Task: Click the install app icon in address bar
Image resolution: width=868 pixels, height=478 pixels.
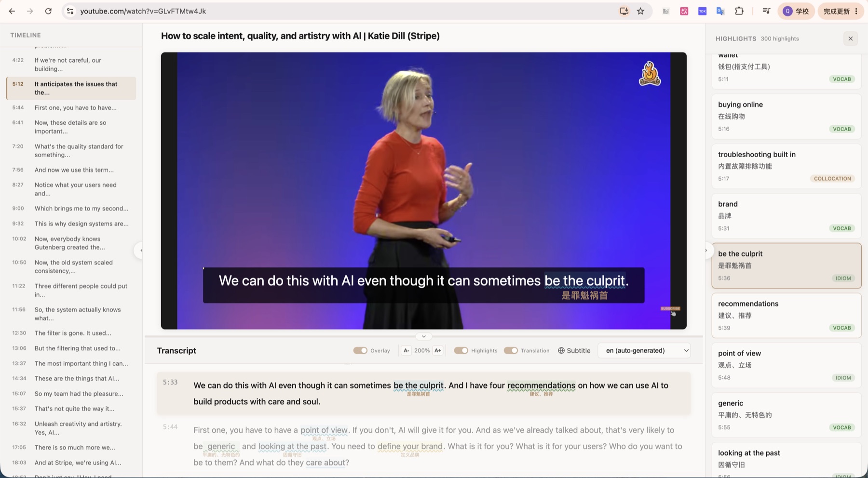Action: [624, 11]
